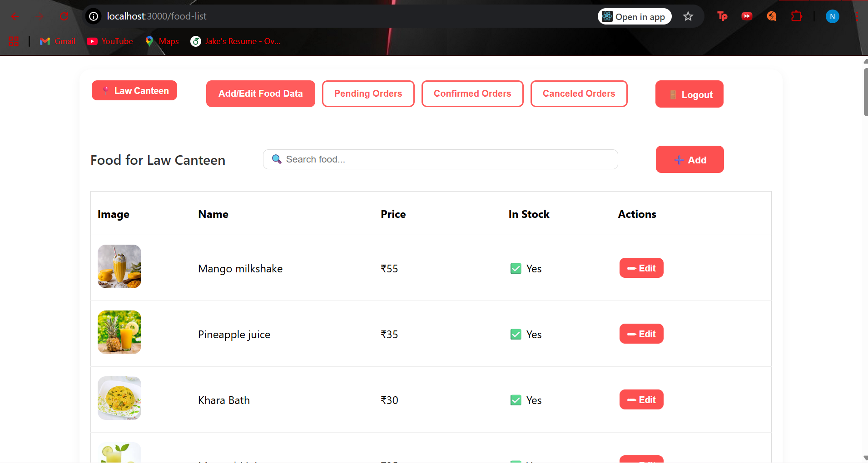The height and width of the screenshot is (463, 868).
Task: Open the N profile avatar
Action: click(x=832, y=17)
